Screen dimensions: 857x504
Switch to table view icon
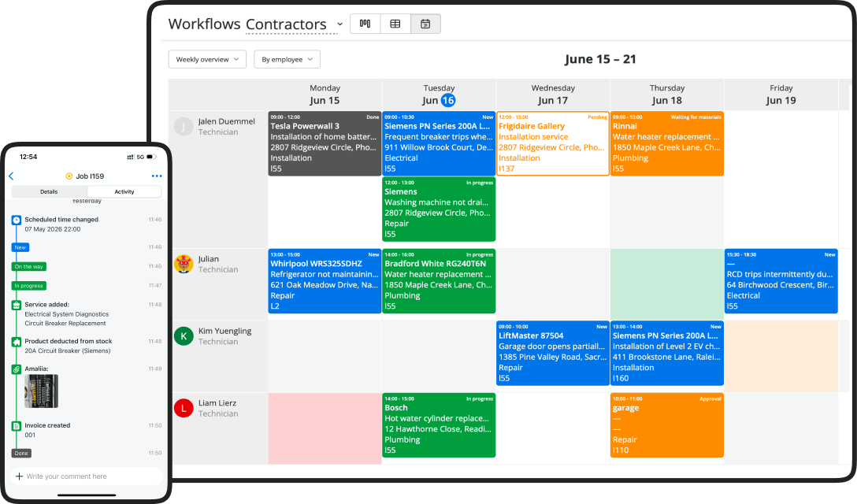coord(395,24)
